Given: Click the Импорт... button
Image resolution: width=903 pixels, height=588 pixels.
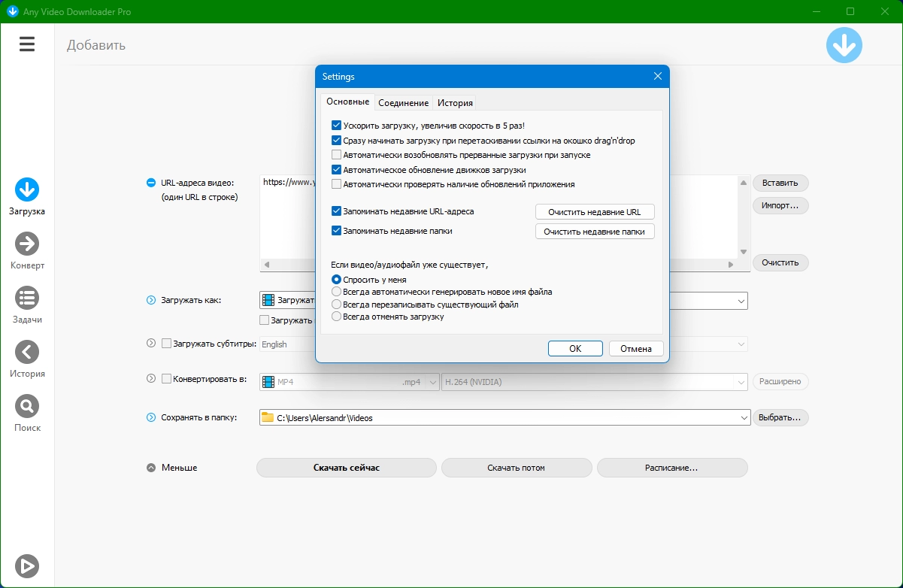Looking at the screenshot, I should (780, 205).
